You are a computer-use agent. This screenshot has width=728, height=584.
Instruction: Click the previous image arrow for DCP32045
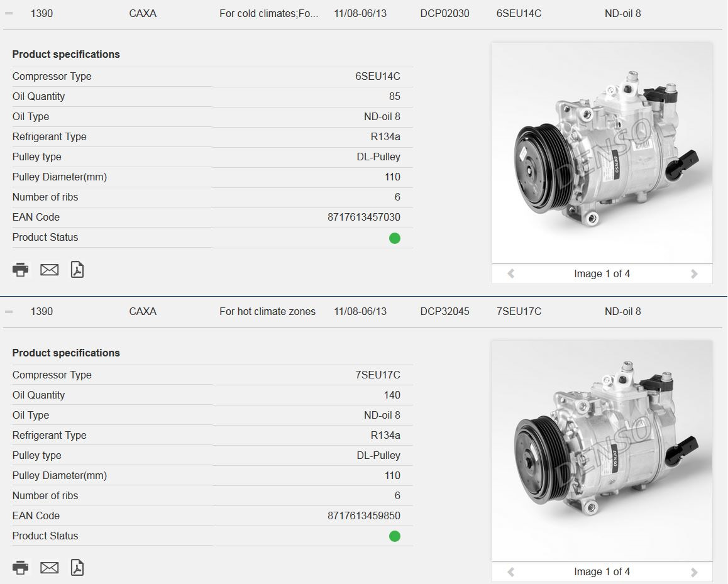tap(510, 571)
